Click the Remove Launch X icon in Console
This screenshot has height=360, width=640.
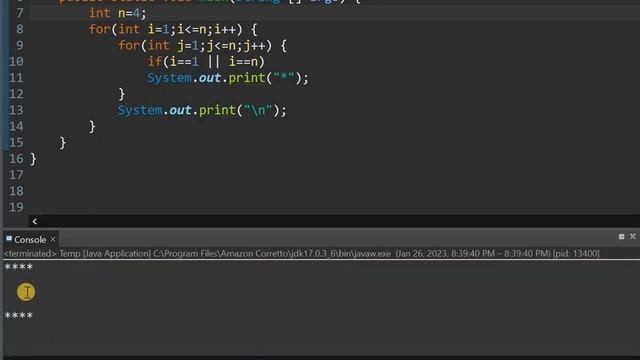633,236
